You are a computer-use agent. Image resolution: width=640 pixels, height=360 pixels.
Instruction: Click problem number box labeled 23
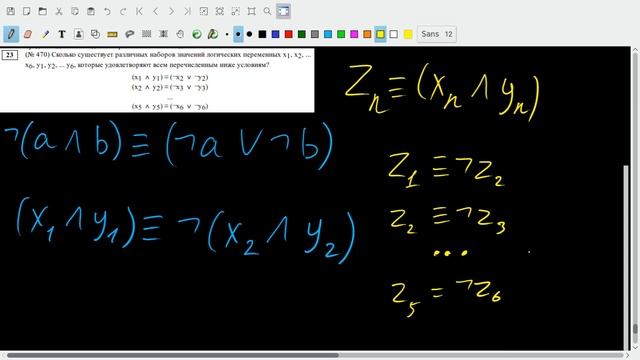[10, 55]
